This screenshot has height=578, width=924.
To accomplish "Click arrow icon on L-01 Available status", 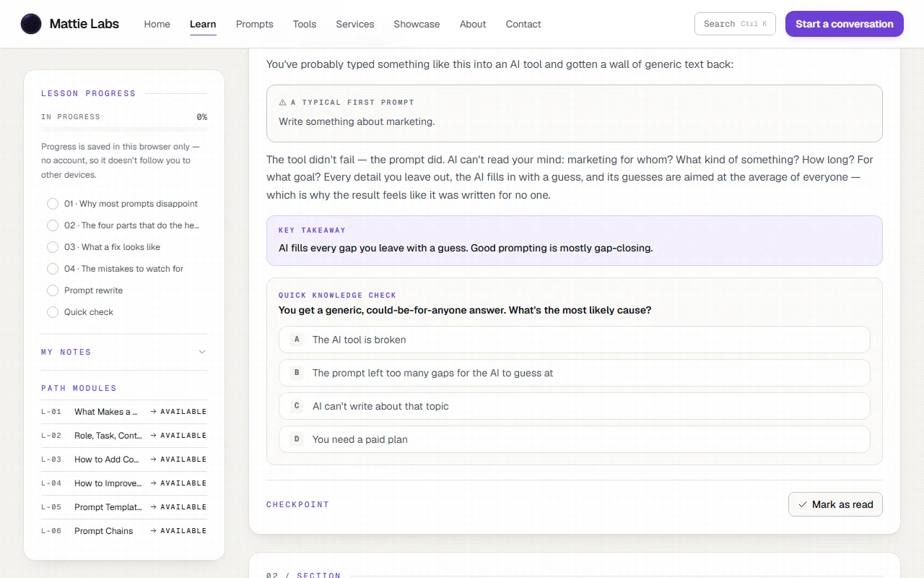I will [154, 412].
